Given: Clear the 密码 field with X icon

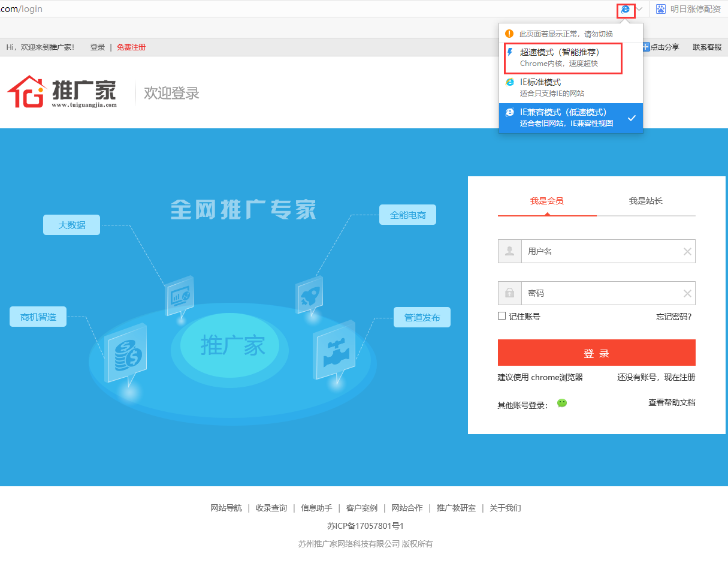Looking at the screenshot, I should coord(688,294).
